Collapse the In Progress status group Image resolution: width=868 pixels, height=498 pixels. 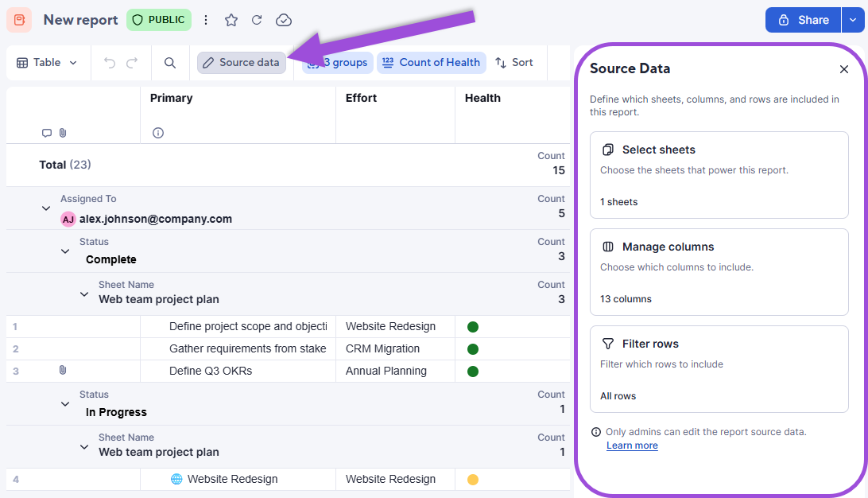coord(65,404)
